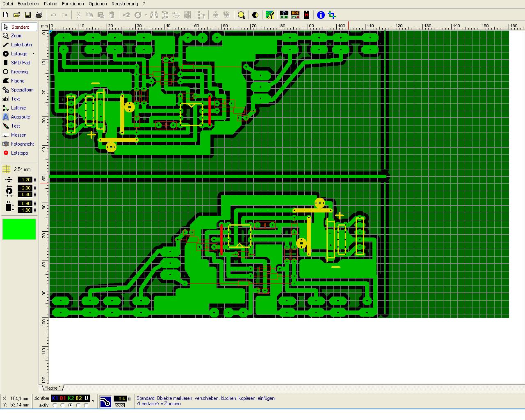Open the component question-mark panel icon
525x420 pixels.
tap(284, 15)
